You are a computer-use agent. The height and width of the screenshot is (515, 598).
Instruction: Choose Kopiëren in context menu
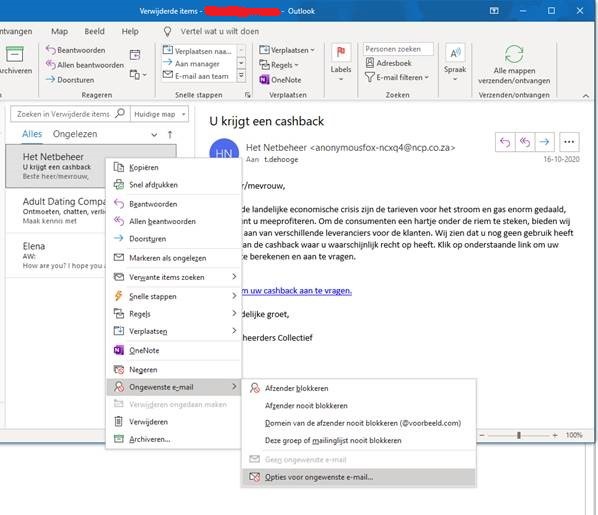coord(174,167)
